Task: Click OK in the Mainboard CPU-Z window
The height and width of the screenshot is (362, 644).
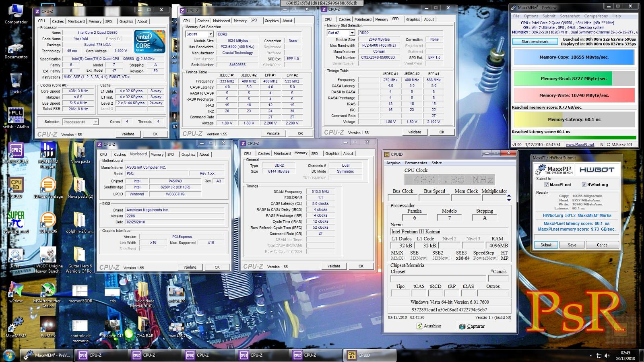Action: tap(217, 267)
